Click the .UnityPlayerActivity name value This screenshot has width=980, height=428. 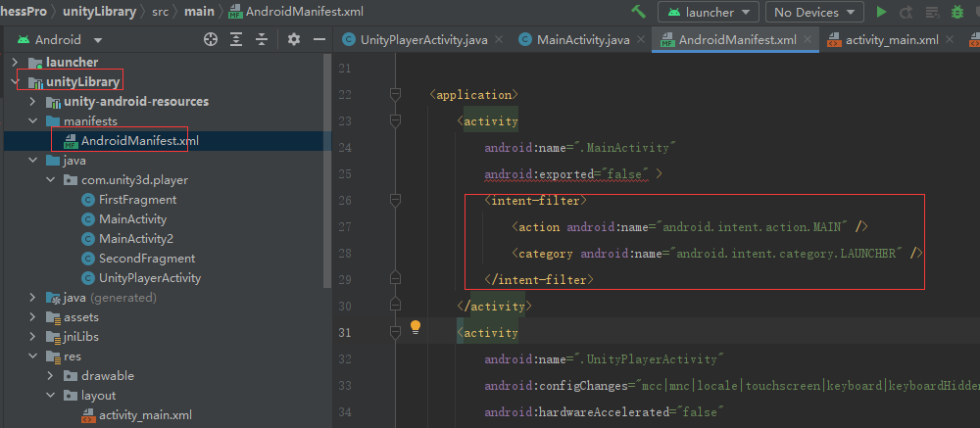pyautogui.click(x=649, y=359)
